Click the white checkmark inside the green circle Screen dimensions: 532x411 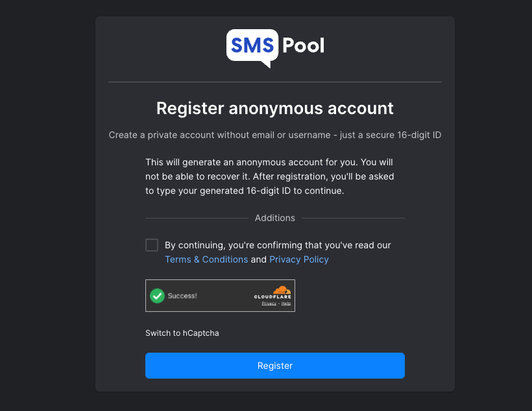[157, 296]
